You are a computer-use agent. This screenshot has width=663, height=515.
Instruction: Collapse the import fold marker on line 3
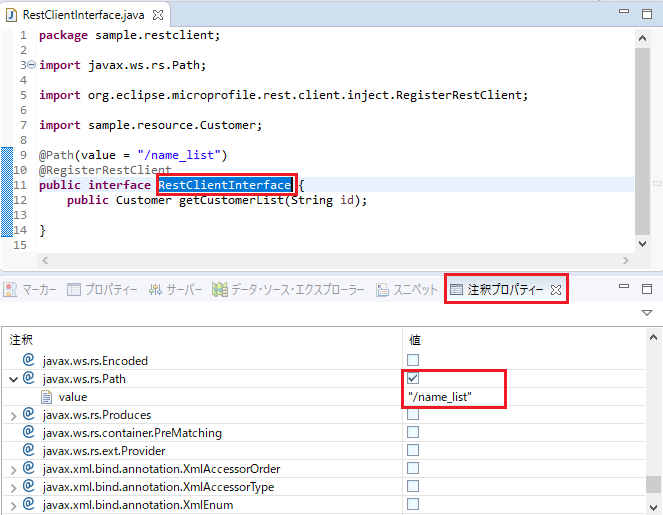tap(32, 65)
